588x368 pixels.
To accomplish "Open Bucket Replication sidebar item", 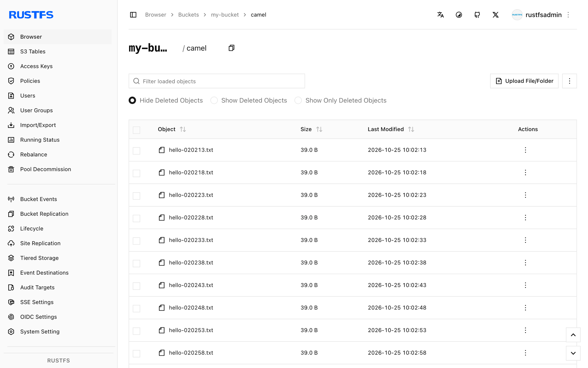I will click(x=58, y=214).
